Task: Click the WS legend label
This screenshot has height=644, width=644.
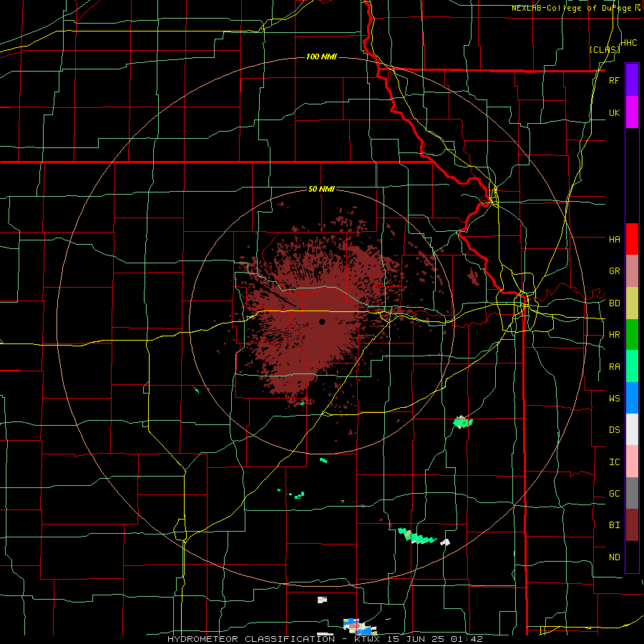Action: point(614,399)
